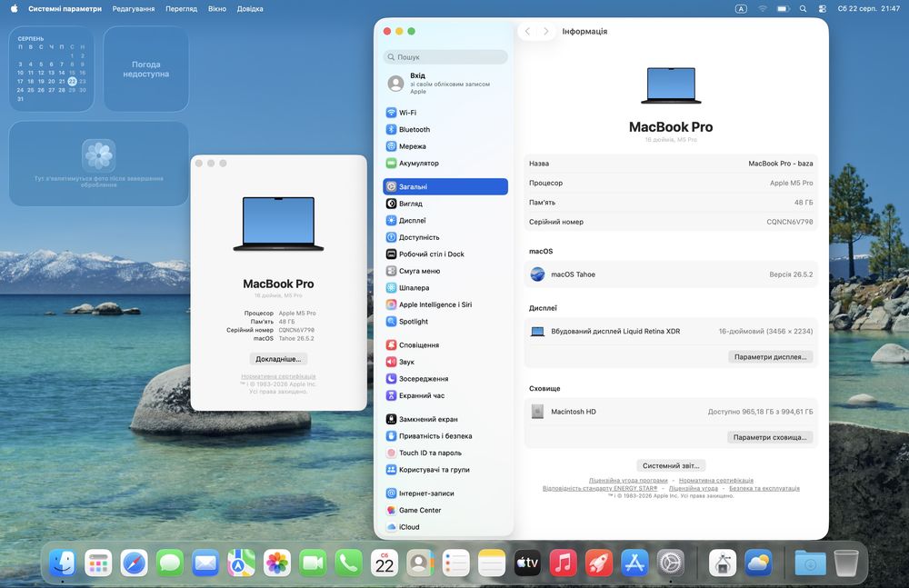Open Системні параметри menu
Screen dimensions: 909x588
tap(65, 9)
